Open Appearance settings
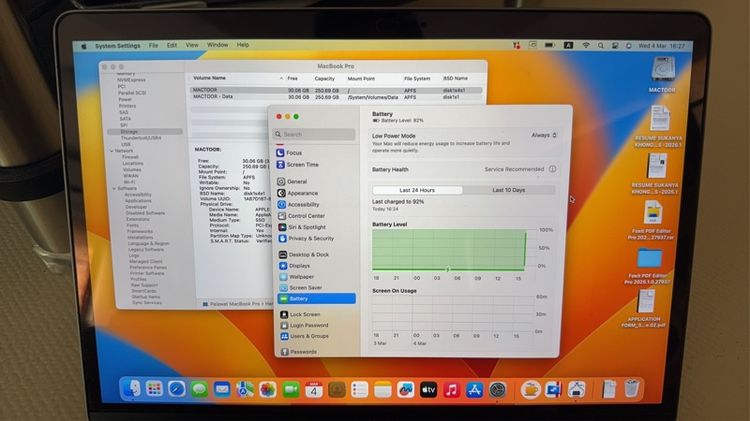The image size is (750, 421). click(297, 193)
